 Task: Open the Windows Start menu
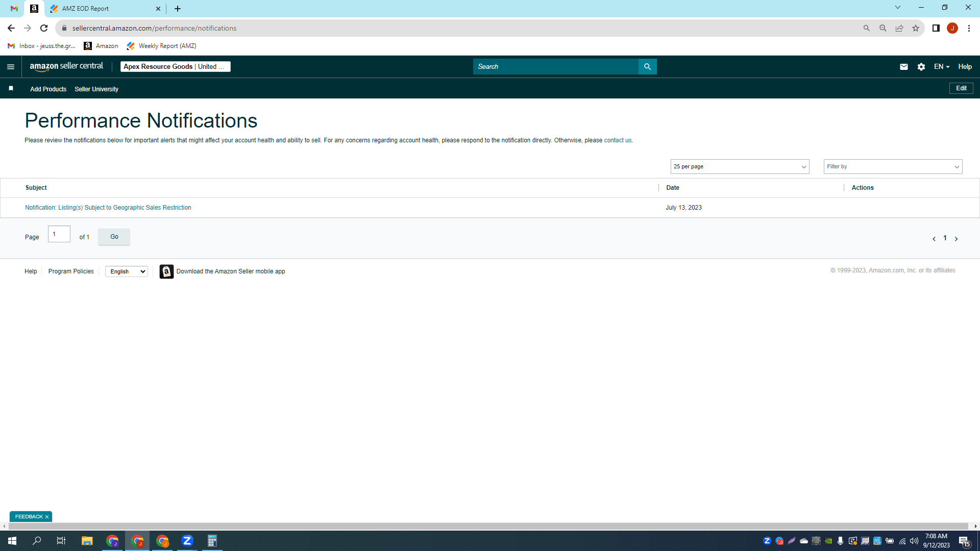(x=12, y=541)
